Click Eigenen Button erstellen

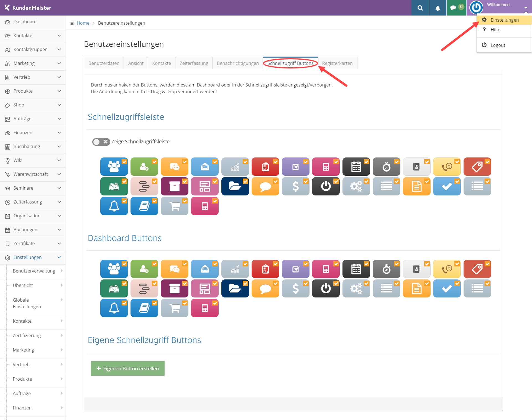(x=127, y=368)
